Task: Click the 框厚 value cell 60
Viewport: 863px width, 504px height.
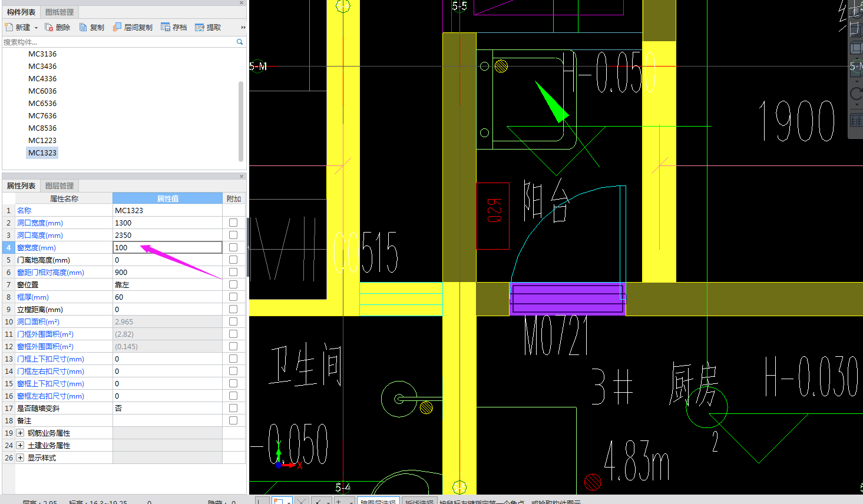Action: (167, 297)
